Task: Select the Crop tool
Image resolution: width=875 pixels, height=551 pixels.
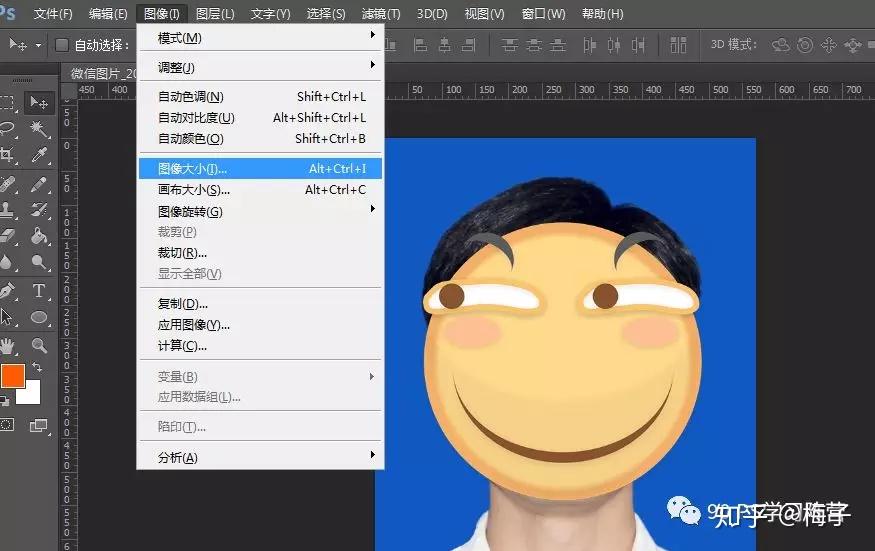Action: [x=7, y=155]
